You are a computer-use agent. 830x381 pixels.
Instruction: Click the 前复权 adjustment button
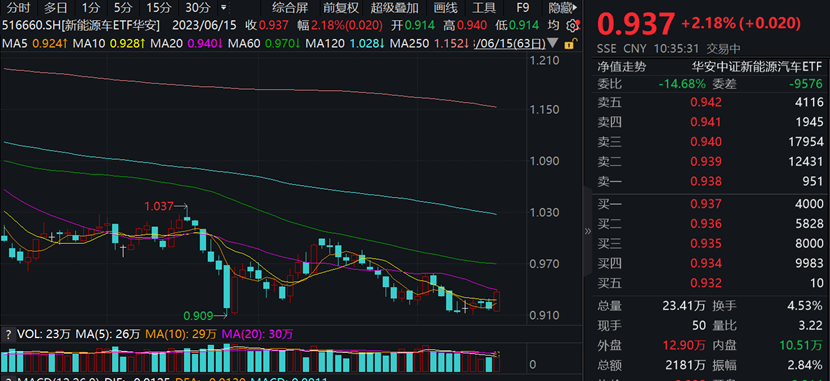[x=341, y=7]
